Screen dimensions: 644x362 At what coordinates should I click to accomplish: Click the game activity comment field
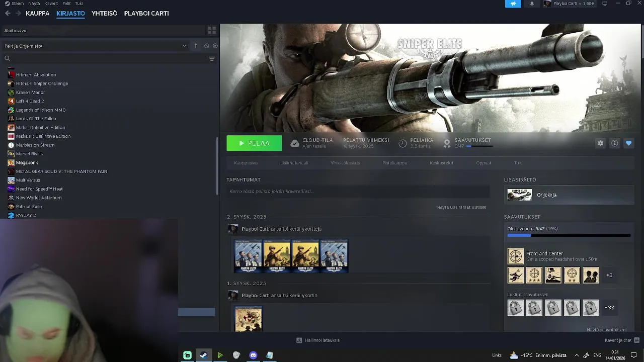pyautogui.click(x=358, y=192)
